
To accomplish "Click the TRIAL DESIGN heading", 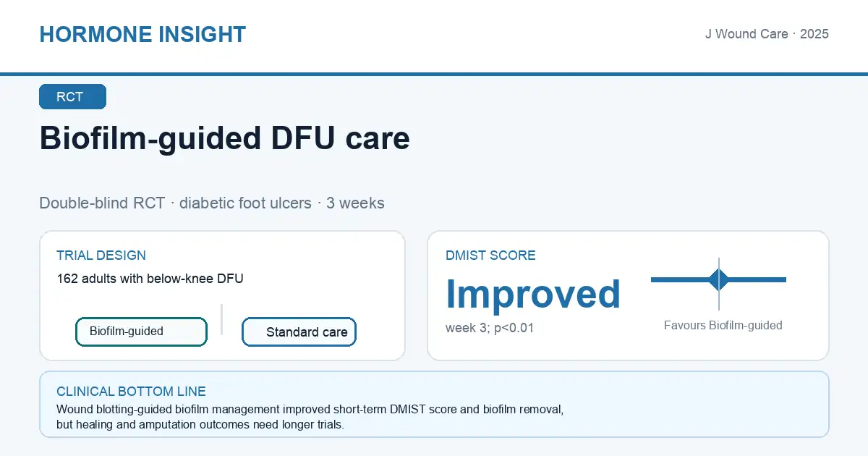I will 101,256.
